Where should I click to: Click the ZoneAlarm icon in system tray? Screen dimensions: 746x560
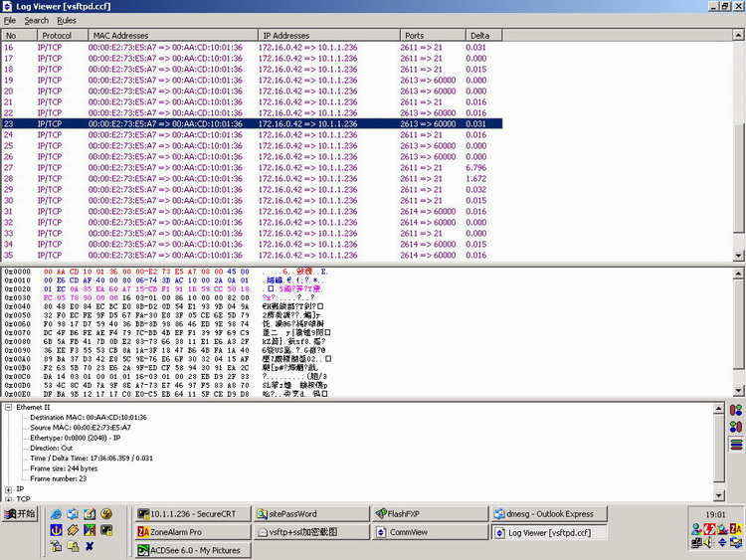735,528
